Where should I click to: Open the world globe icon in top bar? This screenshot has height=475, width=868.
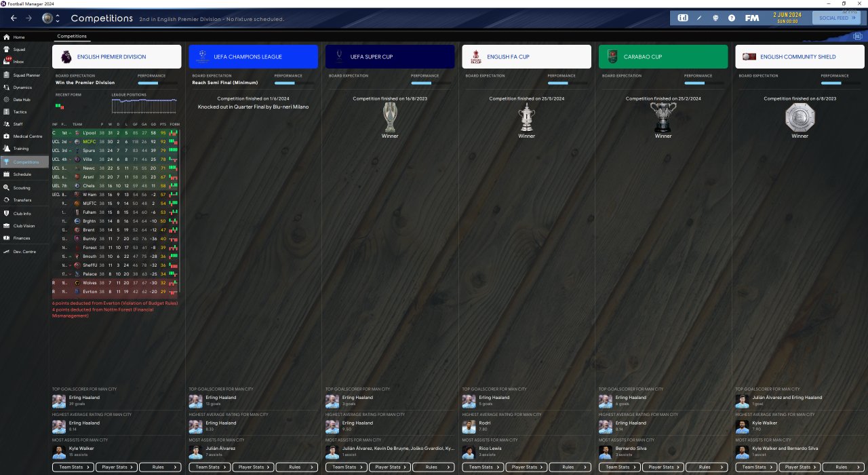click(x=715, y=18)
